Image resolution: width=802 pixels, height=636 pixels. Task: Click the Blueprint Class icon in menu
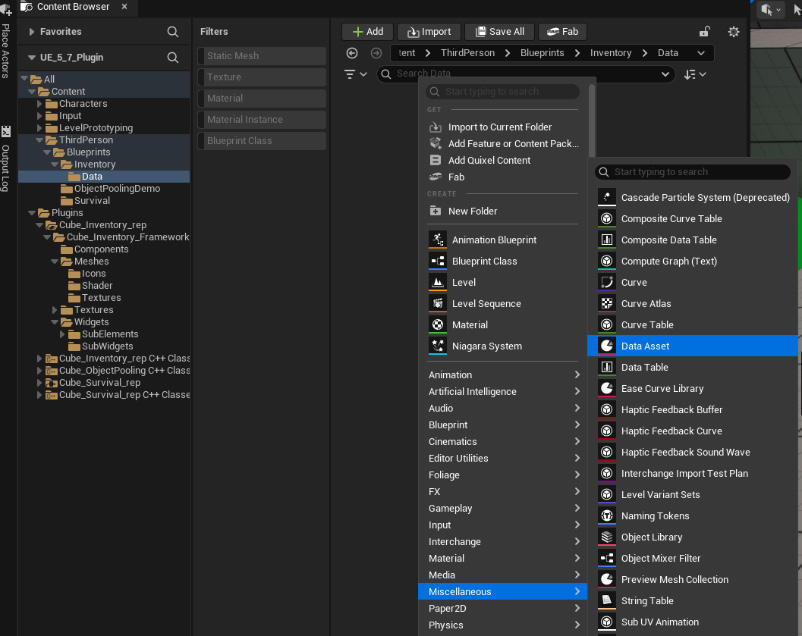point(437,261)
